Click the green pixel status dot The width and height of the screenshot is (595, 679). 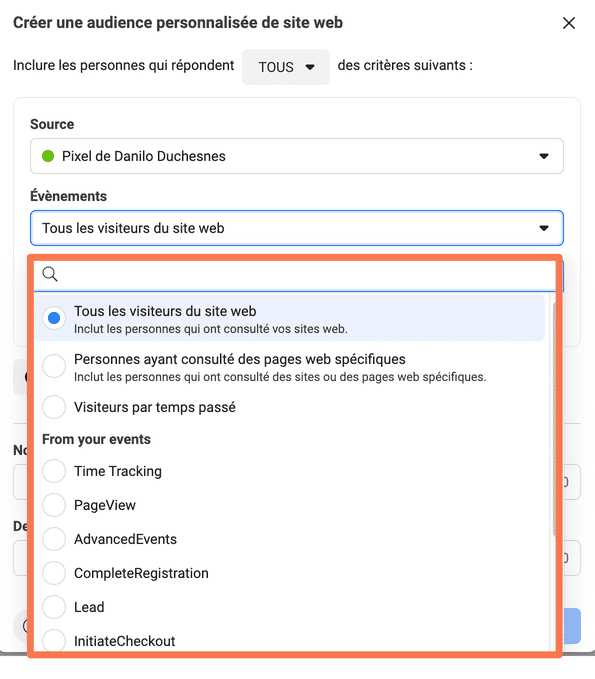point(48,156)
